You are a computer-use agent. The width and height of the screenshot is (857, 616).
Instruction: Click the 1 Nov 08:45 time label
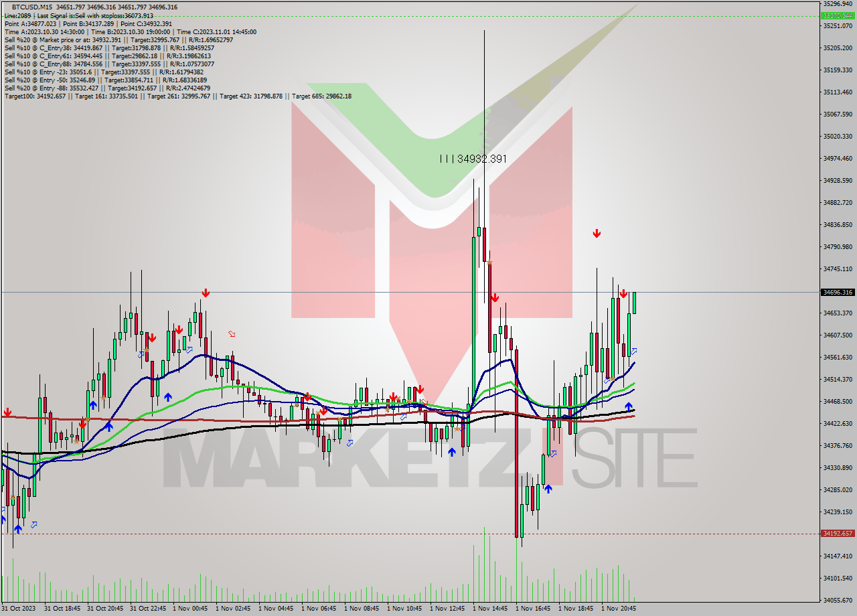tap(362, 609)
